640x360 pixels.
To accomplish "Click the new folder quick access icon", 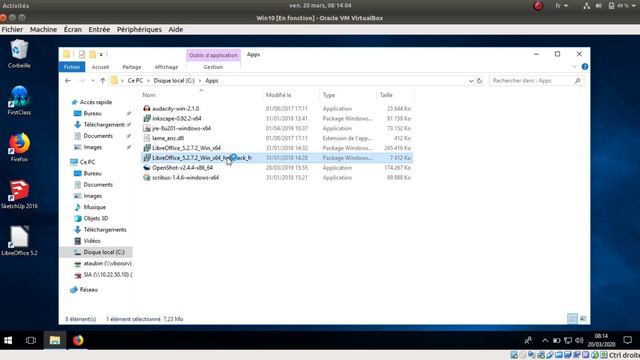I will click(x=93, y=54).
